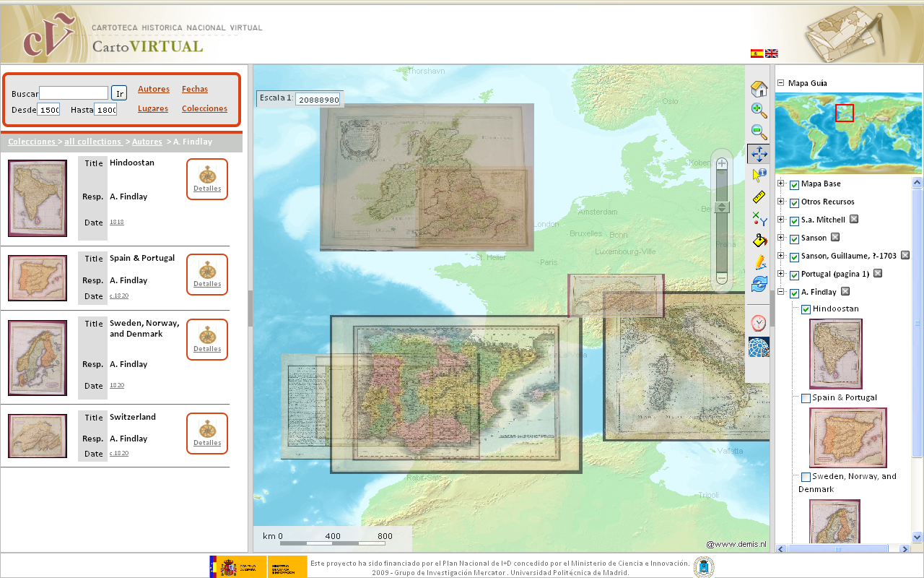Go to all collections breadcrumb link
Screen dimensions: 924x578
[x=93, y=142]
